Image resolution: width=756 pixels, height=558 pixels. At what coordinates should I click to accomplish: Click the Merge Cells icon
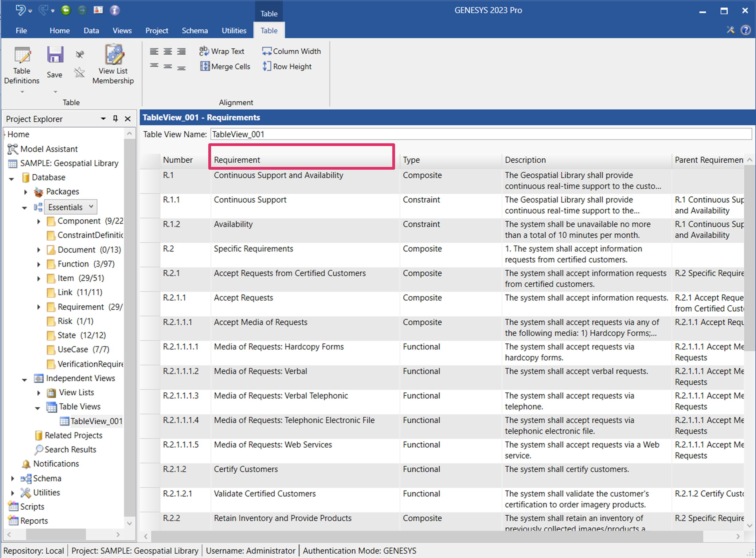[x=205, y=66]
